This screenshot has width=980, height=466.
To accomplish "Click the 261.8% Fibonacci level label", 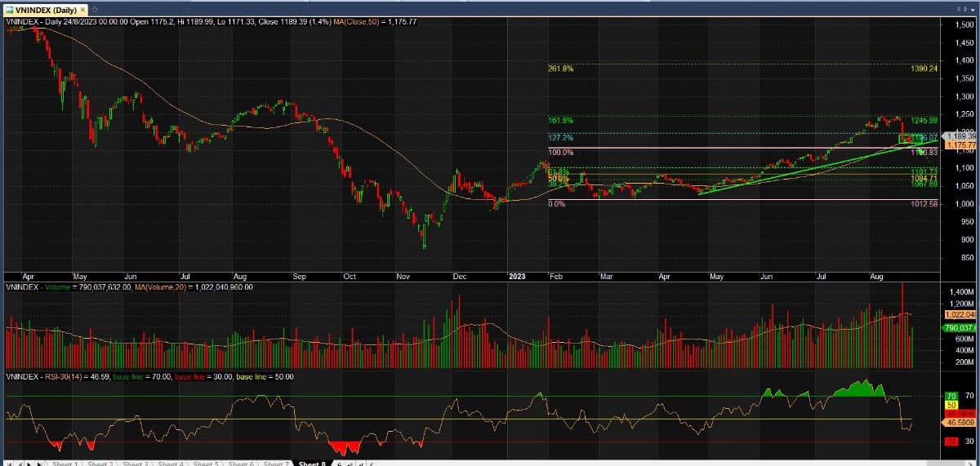I will pyautogui.click(x=560, y=69).
